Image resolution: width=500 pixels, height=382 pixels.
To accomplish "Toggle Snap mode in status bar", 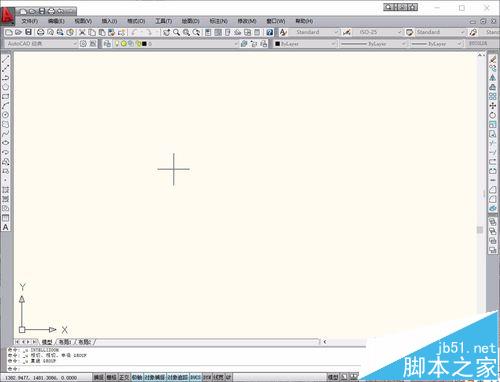I will (98, 377).
